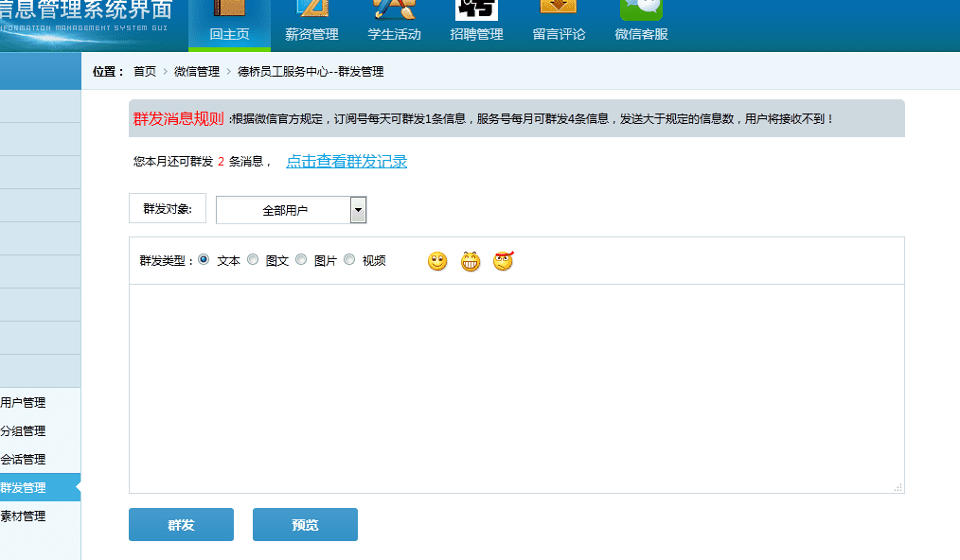Insert the laughing emoji icon
Screen dimensions: 960x560
pyautogui.click(x=471, y=261)
